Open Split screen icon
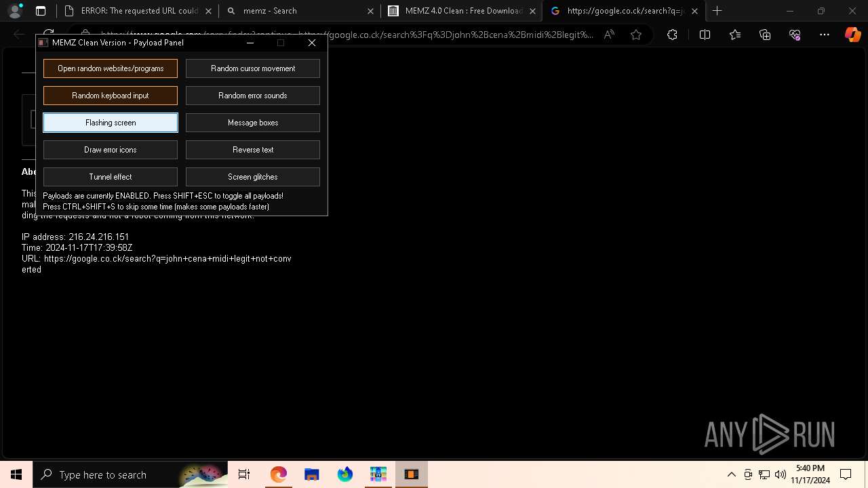This screenshot has height=488, width=868. point(705,35)
